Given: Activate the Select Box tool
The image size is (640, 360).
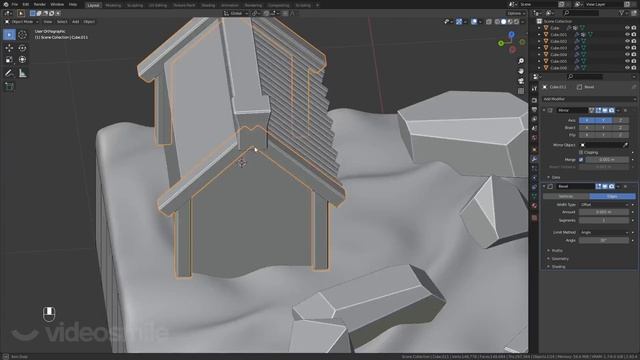Looking at the screenshot, I should (9, 35).
